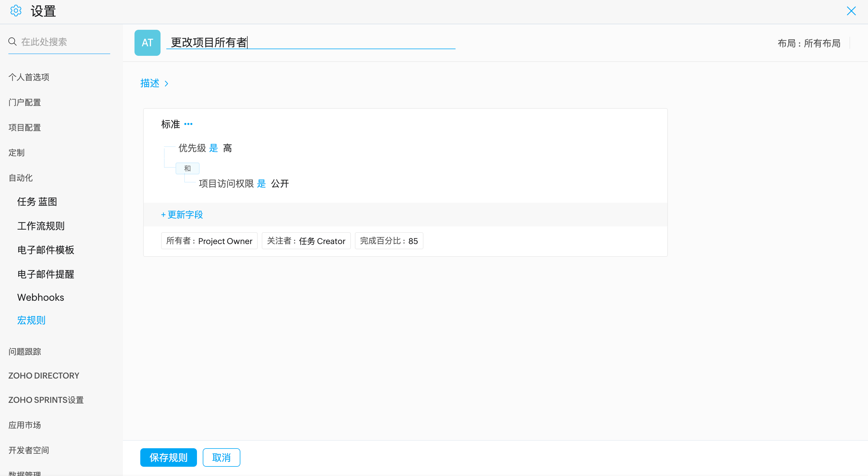The width and height of the screenshot is (868, 476).
Task: Open the 布局 所有布局 selector
Action: tap(809, 43)
